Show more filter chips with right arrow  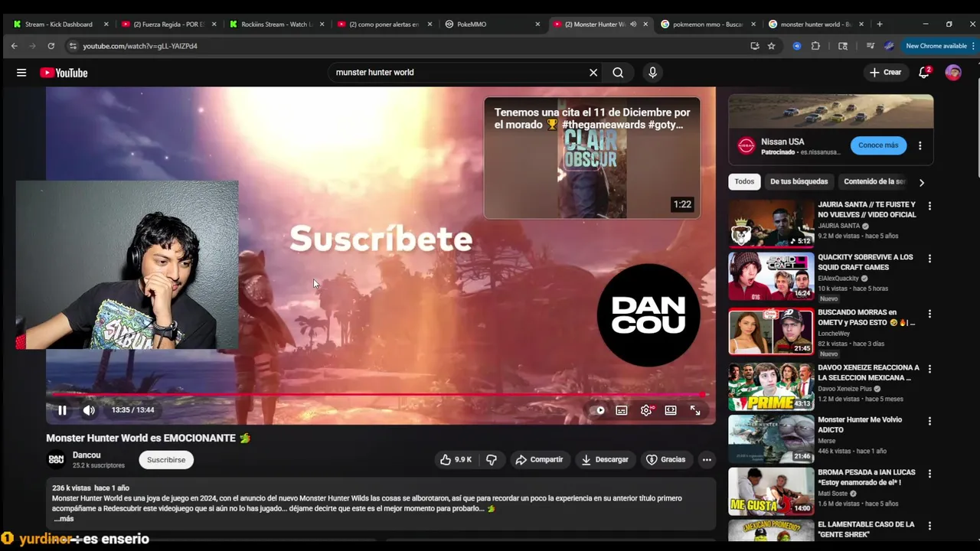tap(922, 182)
